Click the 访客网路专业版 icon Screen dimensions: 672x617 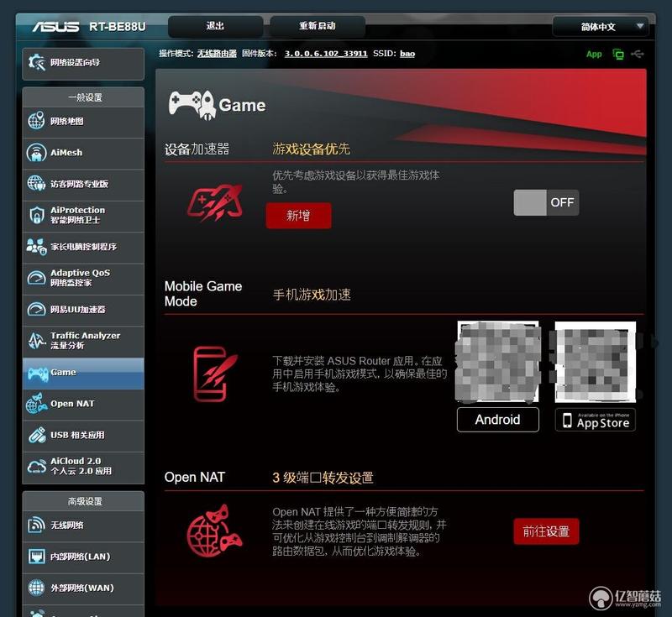tap(36, 184)
